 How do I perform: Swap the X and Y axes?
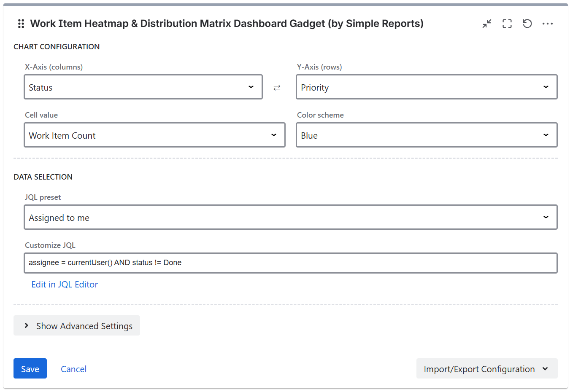coord(277,88)
